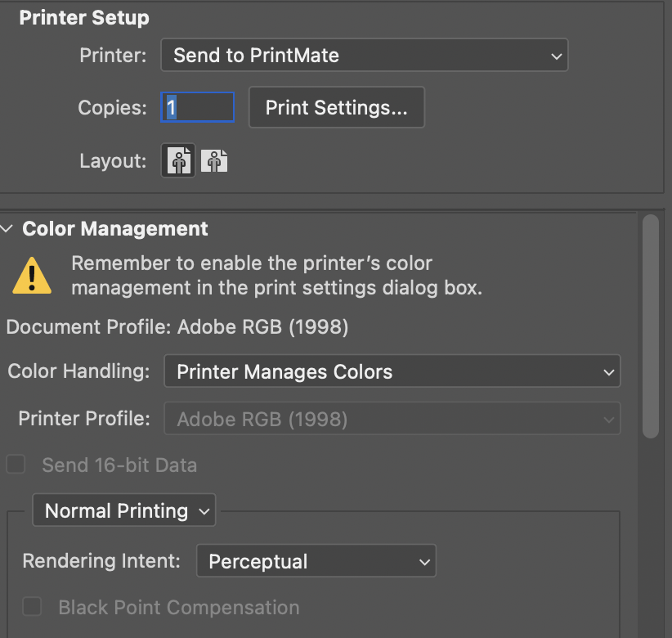The height and width of the screenshot is (638, 672).
Task: Click the Color Handling dropdown arrow chevron
Action: 608,372
